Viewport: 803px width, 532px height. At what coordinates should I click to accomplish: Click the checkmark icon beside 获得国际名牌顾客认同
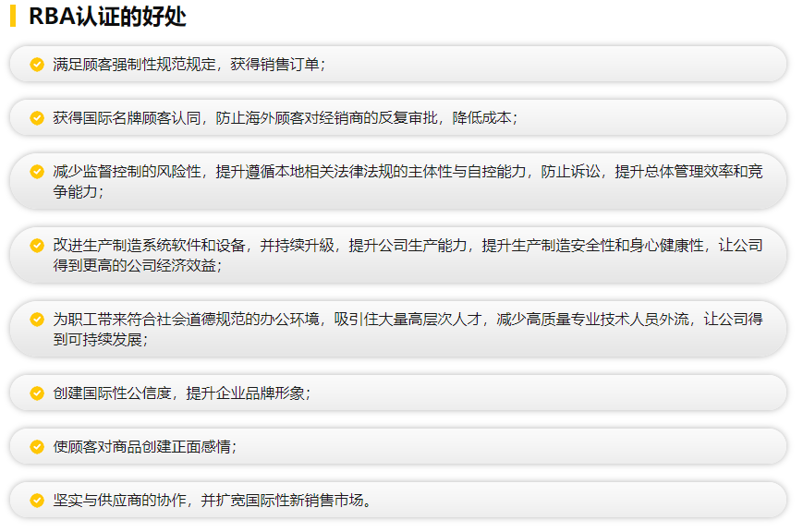[37, 118]
